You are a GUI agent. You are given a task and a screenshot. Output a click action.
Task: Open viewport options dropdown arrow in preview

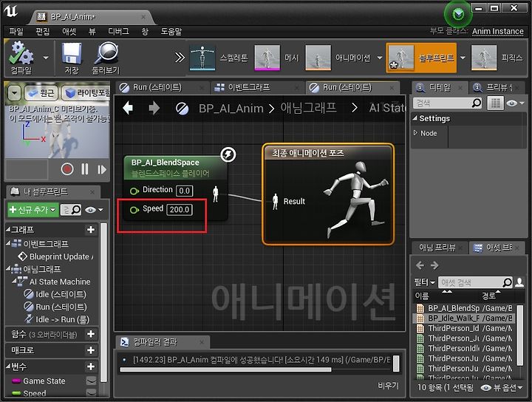coord(14,92)
